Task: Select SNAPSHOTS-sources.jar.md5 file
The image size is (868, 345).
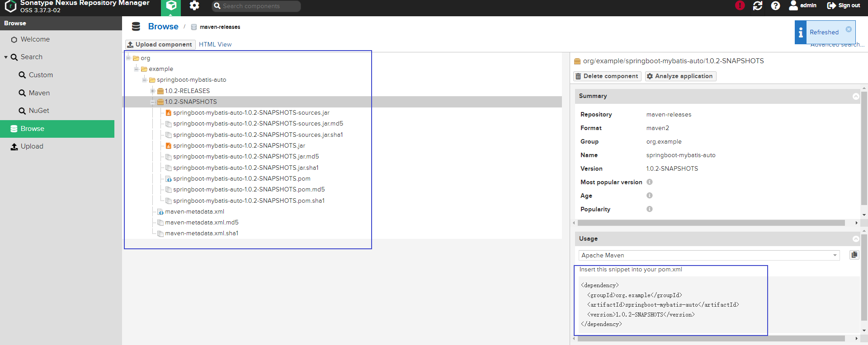Action: tap(258, 124)
